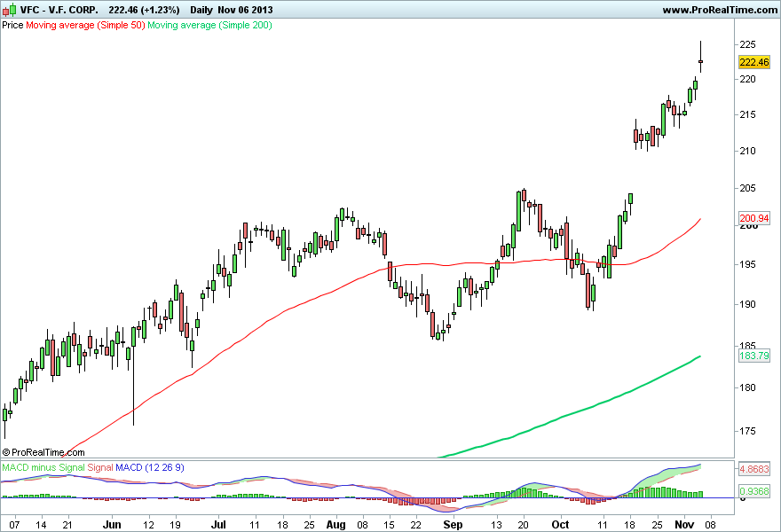Select the MACD (12 26 9) legend label

tap(150, 467)
